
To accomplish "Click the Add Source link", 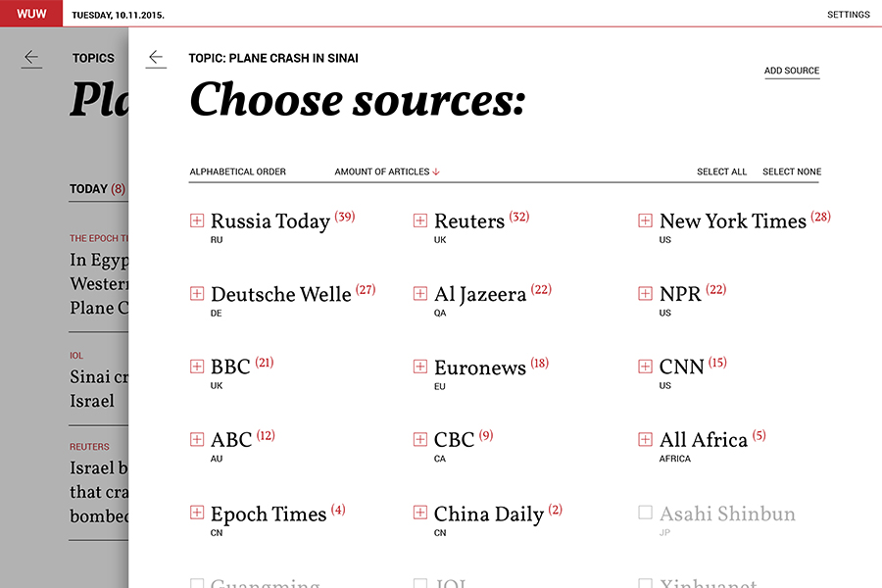I will (x=792, y=71).
